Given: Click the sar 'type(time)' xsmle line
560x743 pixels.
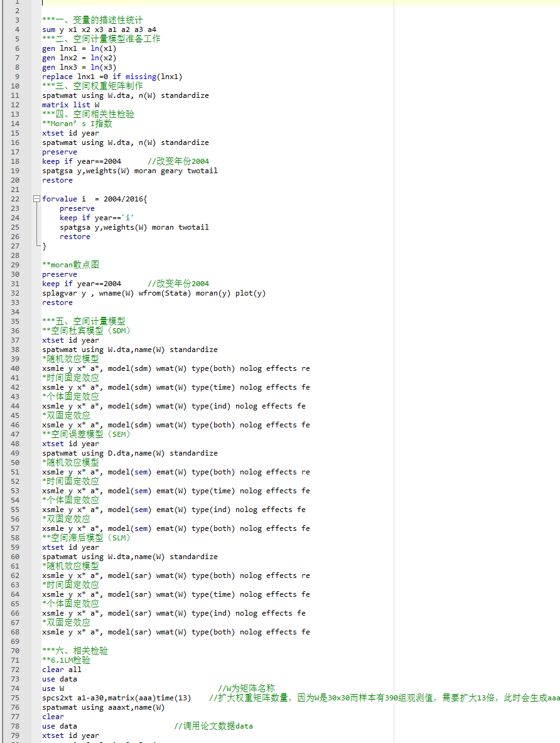Looking at the screenshot, I should [176, 594].
